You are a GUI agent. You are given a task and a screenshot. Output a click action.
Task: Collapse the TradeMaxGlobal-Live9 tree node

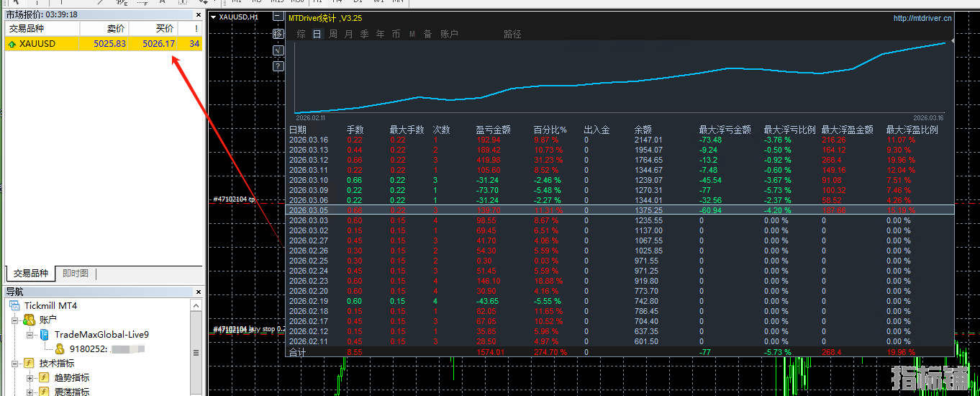click(x=30, y=335)
